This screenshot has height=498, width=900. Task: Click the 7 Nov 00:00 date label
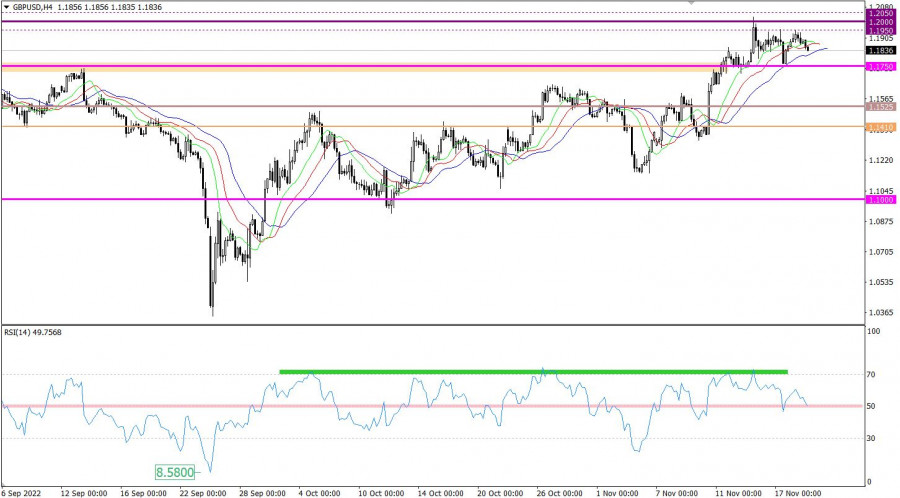(677, 493)
